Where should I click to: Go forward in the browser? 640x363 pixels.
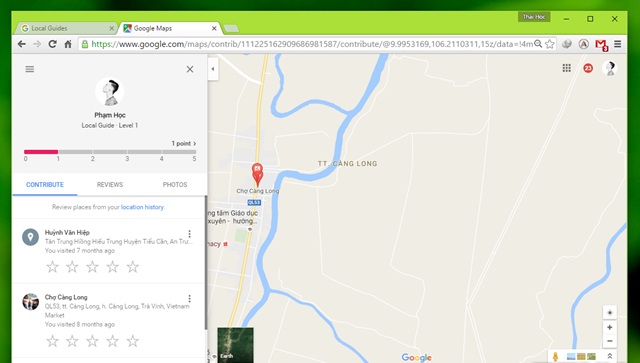[x=37, y=44]
